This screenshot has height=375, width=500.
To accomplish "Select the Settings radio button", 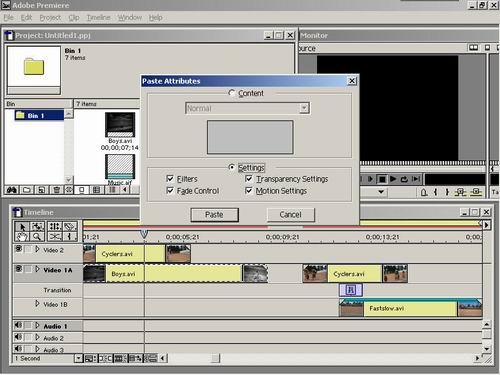I will pos(232,167).
